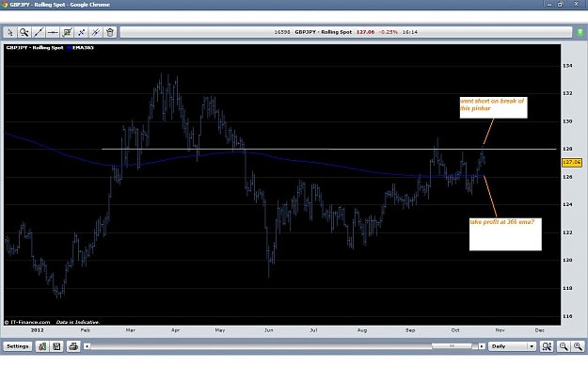Click the right arrow of the time scrollbar
Viewport: 588px width, 368px height.
482,346
